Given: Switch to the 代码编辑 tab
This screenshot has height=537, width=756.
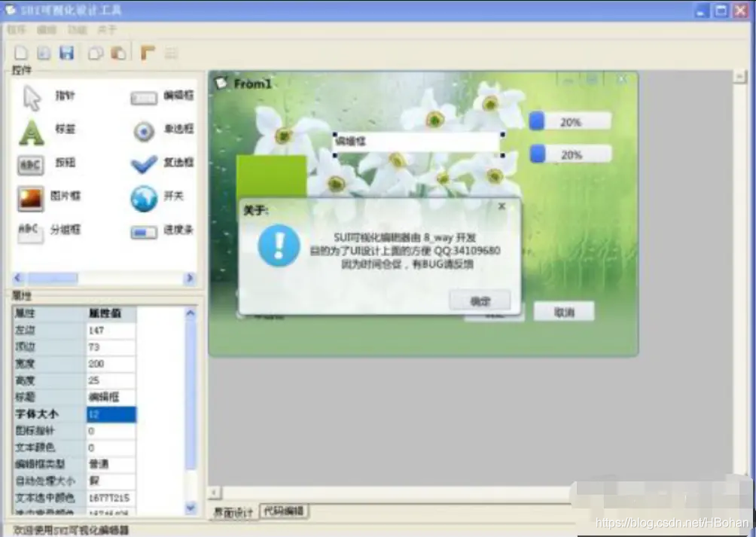Looking at the screenshot, I should [284, 511].
